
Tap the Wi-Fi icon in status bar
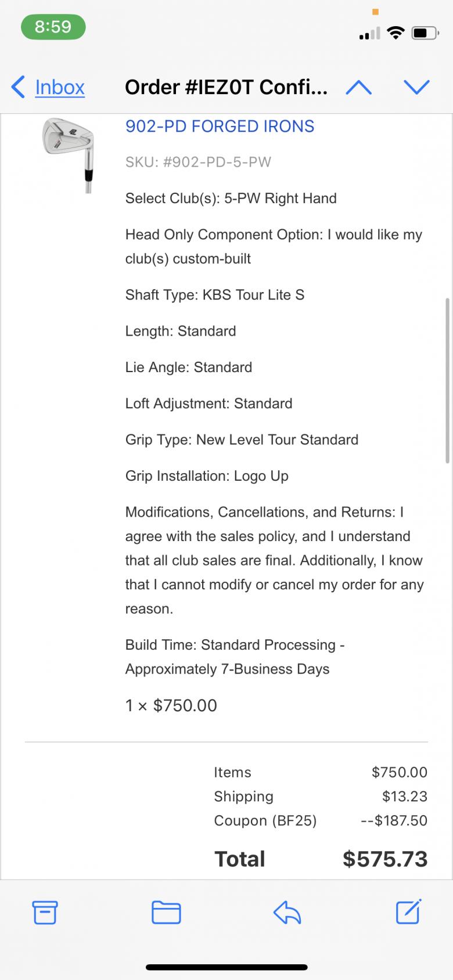396,33
